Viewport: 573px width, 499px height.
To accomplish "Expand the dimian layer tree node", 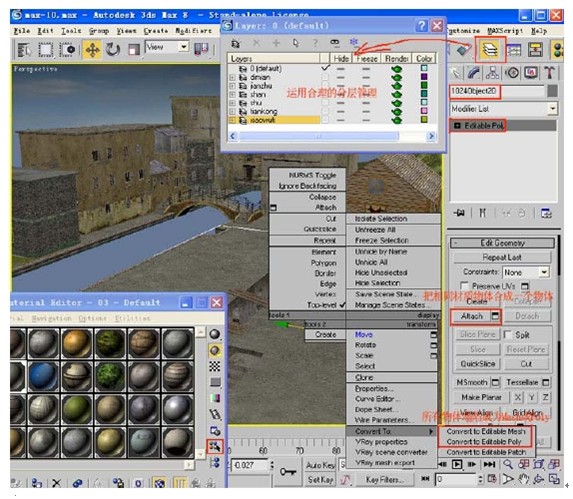I will tap(232, 77).
